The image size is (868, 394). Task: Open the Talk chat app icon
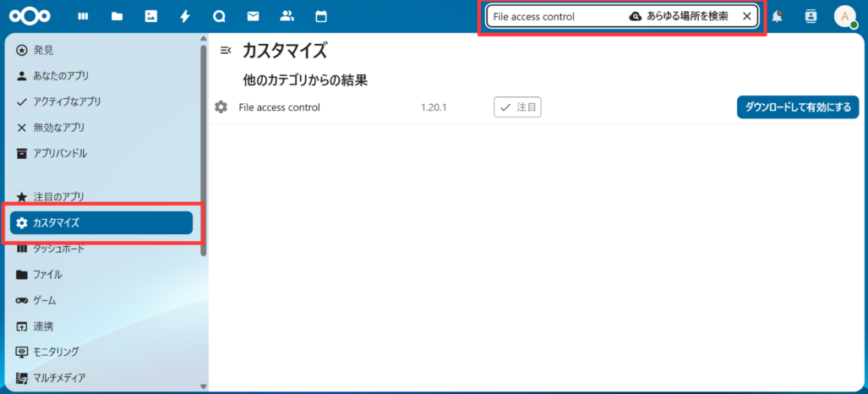pyautogui.click(x=219, y=16)
